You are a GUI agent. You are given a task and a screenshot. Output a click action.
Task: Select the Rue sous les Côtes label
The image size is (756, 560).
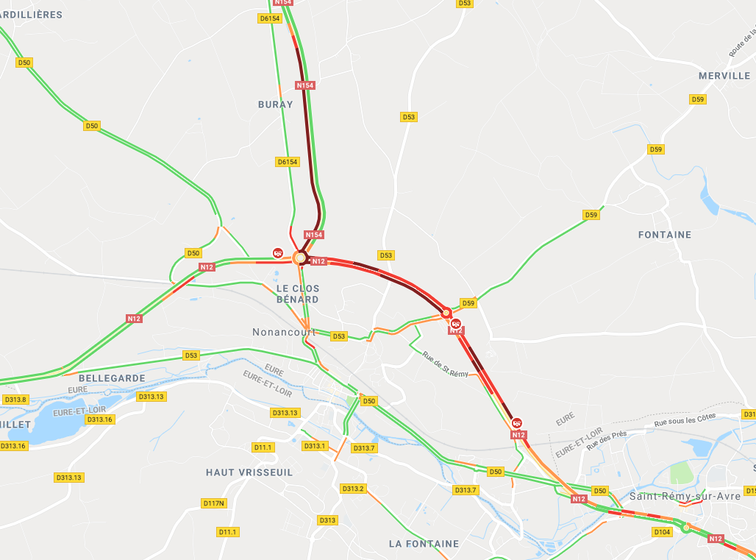(x=685, y=419)
